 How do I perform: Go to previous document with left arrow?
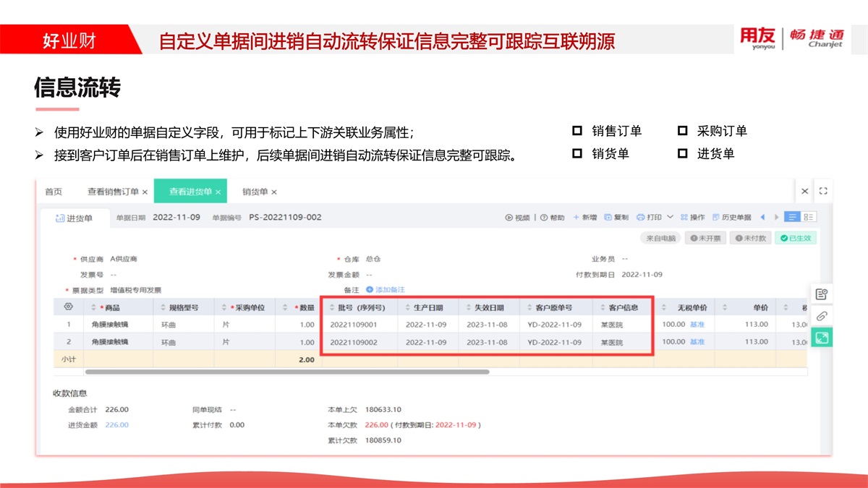762,217
